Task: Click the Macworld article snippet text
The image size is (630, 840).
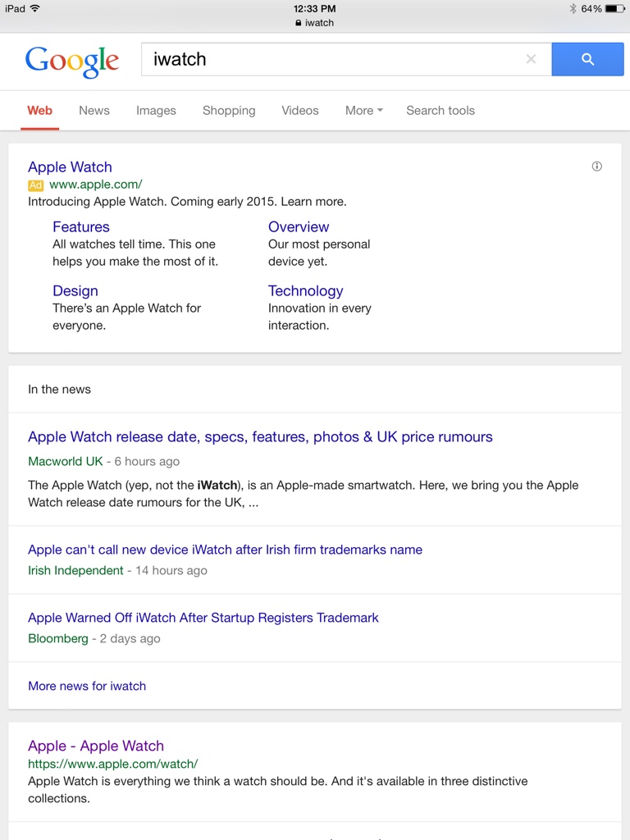Action: [304, 493]
